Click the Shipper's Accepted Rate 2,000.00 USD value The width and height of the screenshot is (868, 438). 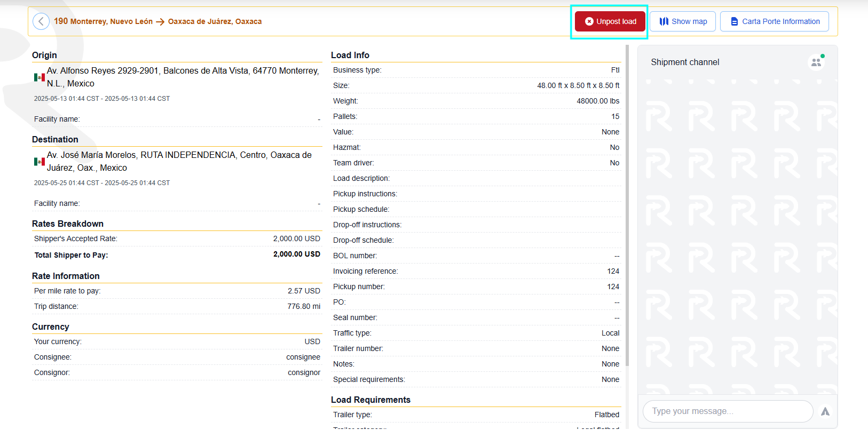(297, 238)
